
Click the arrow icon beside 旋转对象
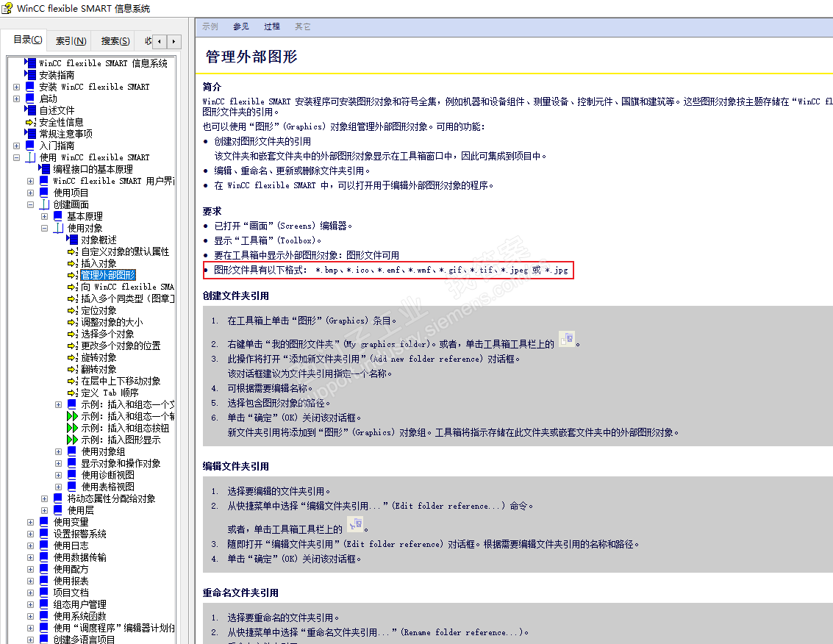pos(73,357)
